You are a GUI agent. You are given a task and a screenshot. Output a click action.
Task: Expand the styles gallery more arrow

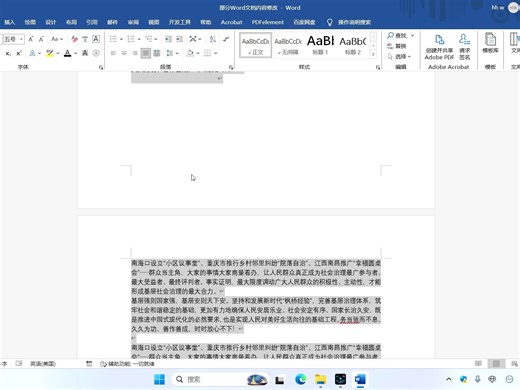coord(373,54)
